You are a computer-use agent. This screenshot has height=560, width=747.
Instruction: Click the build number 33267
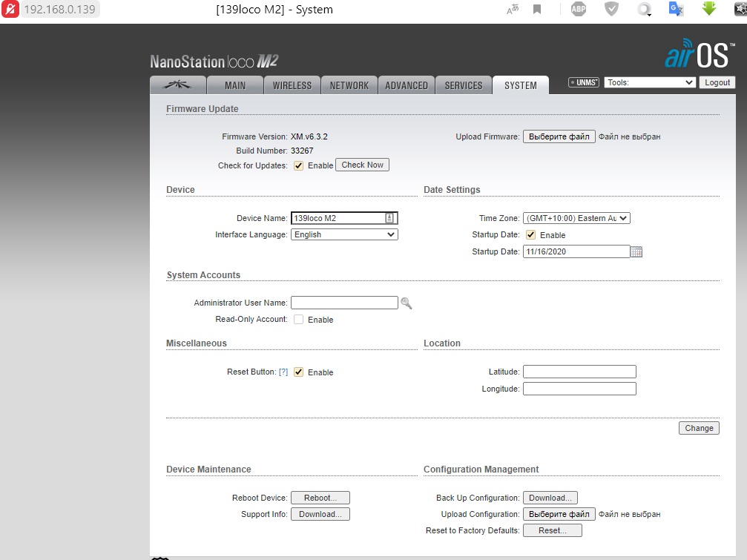pos(302,151)
